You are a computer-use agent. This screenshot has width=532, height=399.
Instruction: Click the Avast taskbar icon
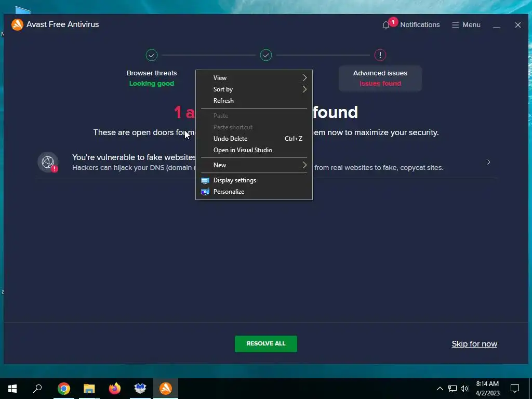tap(166, 389)
